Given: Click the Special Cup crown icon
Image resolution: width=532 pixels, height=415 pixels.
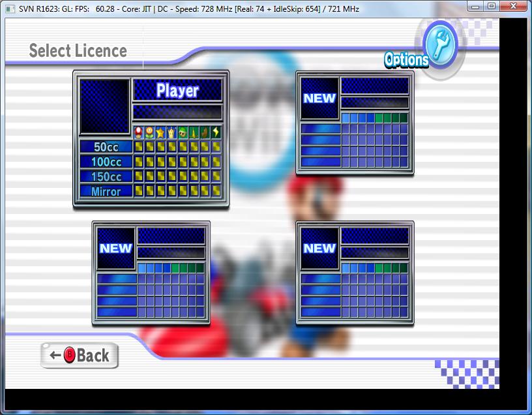Looking at the screenshot, I should [x=171, y=132].
